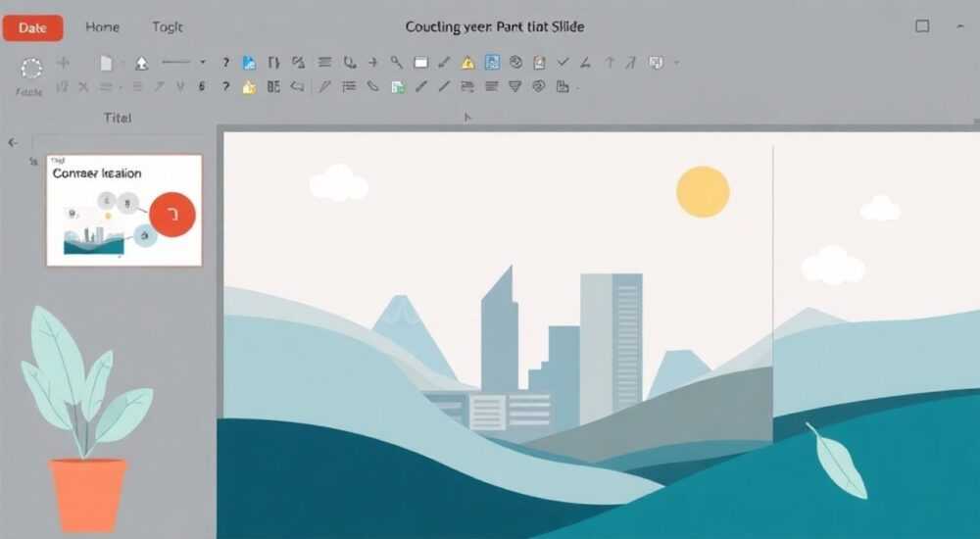
Task: Click the empty field above the slide thumbnail
Action: pyautogui.click(x=119, y=141)
